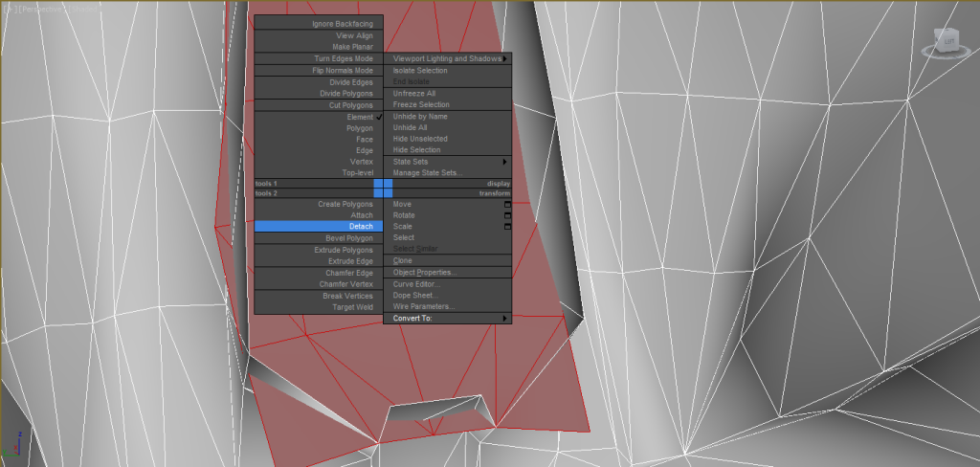Open the [Perspective] viewport label menu
The image size is (980, 467).
(41, 11)
